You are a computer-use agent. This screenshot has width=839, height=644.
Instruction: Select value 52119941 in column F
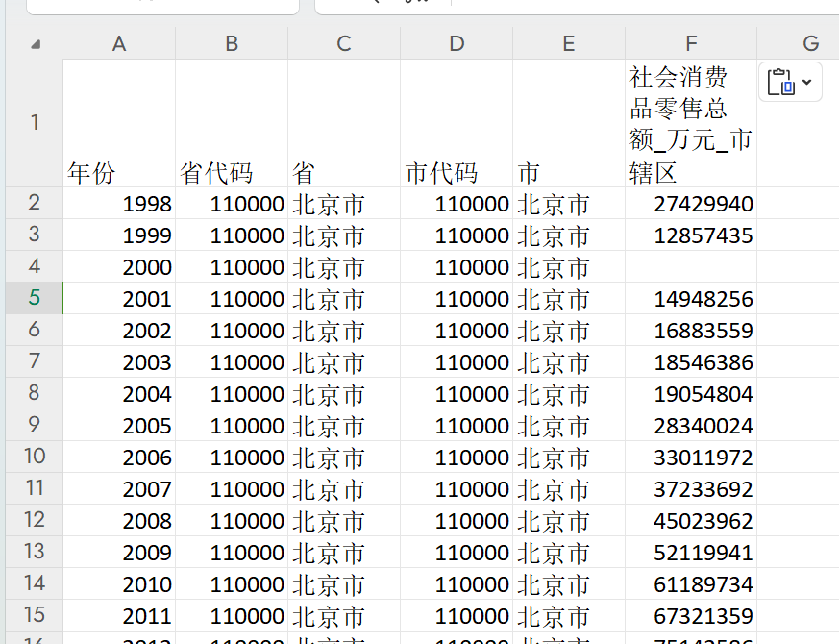pyautogui.click(x=691, y=552)
